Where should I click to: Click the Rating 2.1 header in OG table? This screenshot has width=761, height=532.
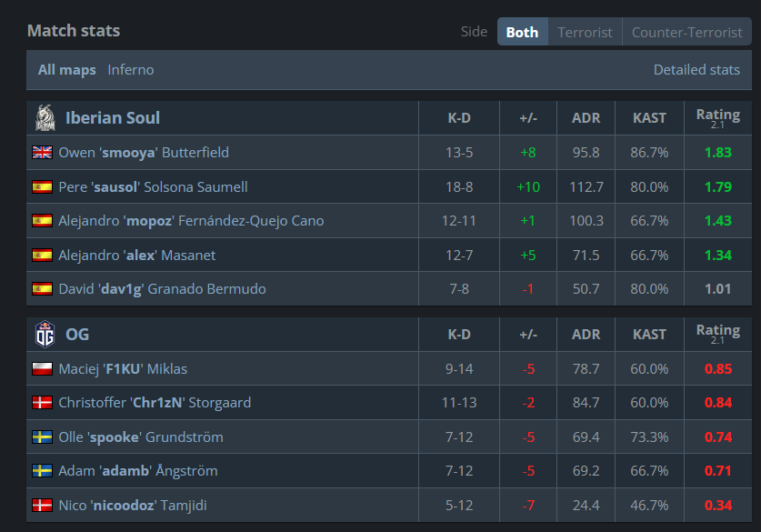click(717, 334)
